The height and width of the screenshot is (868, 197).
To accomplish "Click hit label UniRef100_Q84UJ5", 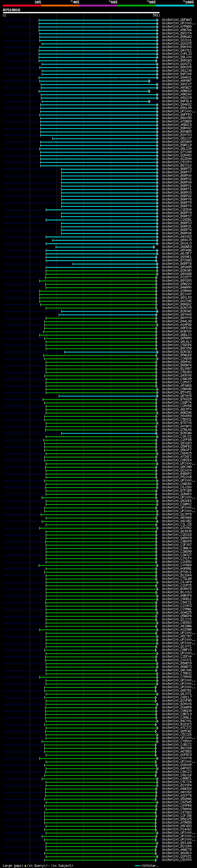I will (x=177, y=240).
